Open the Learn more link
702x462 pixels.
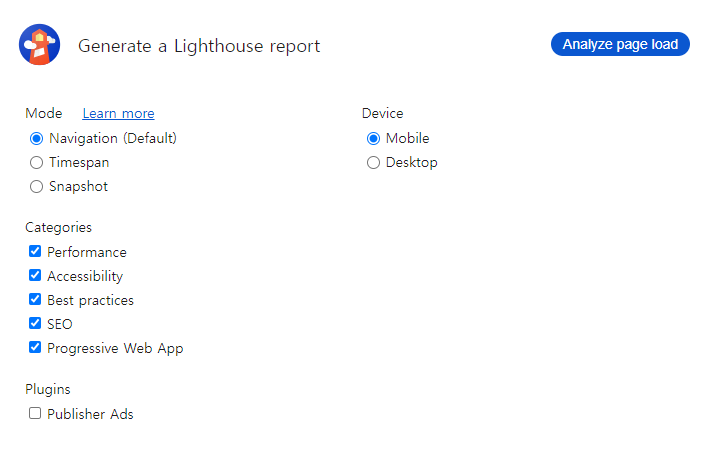(118, 114)
